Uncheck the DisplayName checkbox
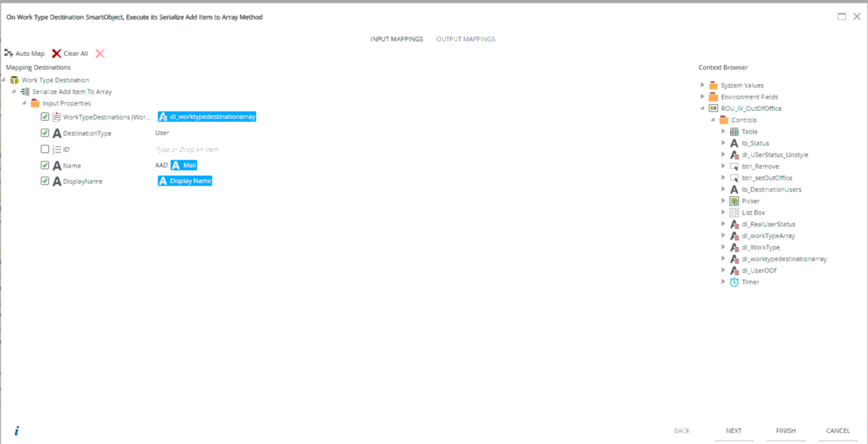Viewport: 868px width, 444px height. pyautogui.click(x=45, y=181)
